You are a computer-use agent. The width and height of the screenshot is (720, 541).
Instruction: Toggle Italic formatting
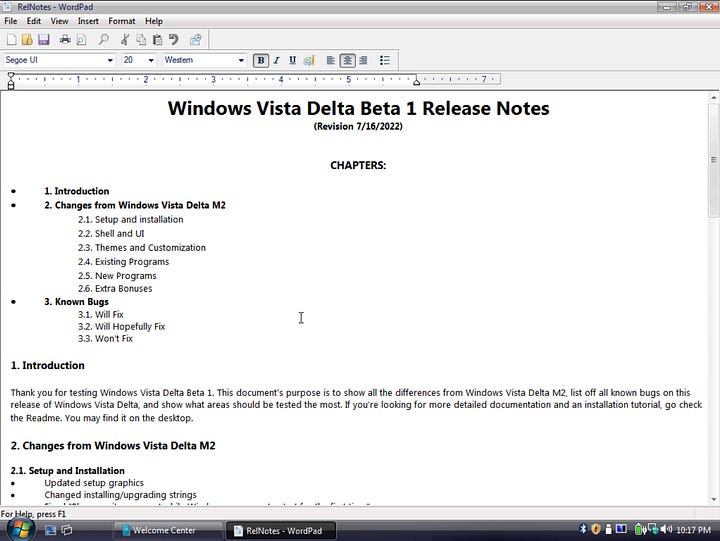click(x=276, y=60)
